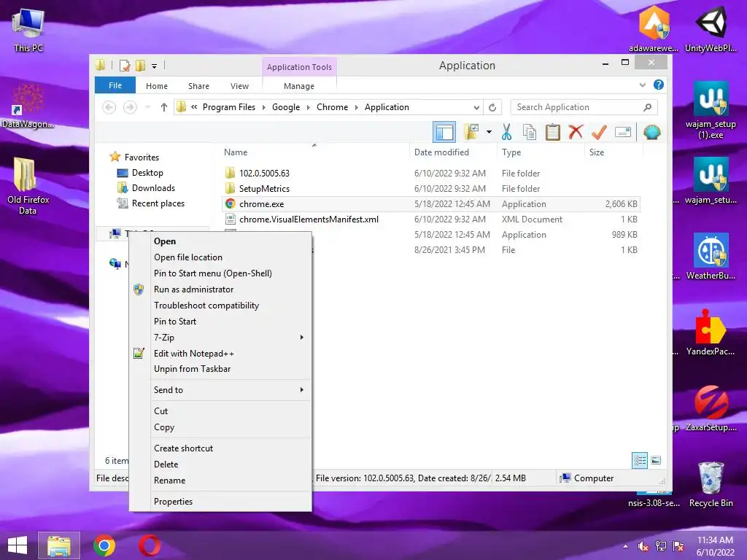Open the File ribbon tab

pos(115,85)
